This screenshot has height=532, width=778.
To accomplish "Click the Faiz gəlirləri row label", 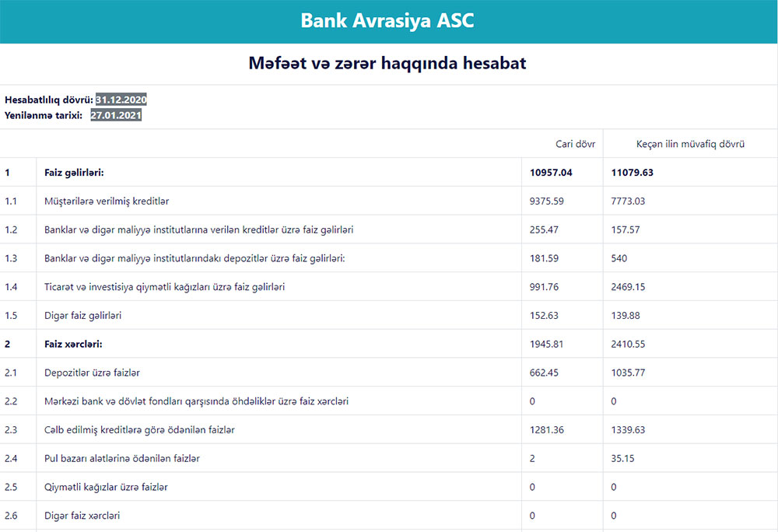I will tap(75, 173).
